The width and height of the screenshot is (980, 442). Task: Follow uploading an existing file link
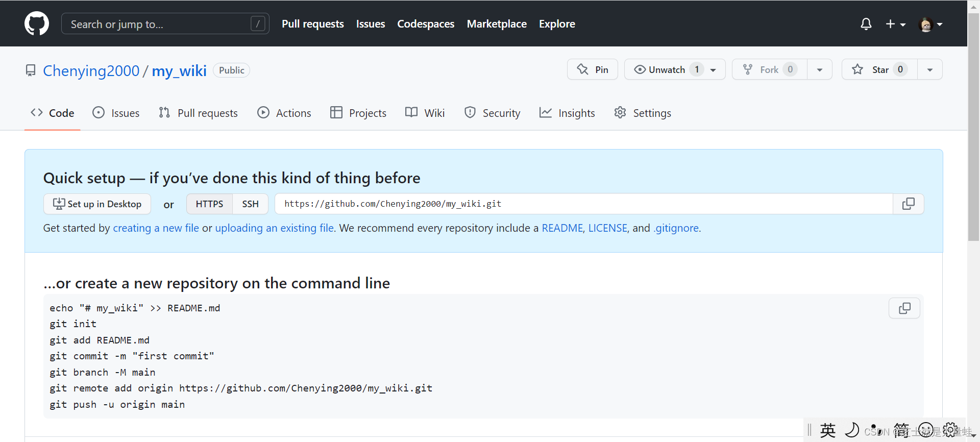275,228
